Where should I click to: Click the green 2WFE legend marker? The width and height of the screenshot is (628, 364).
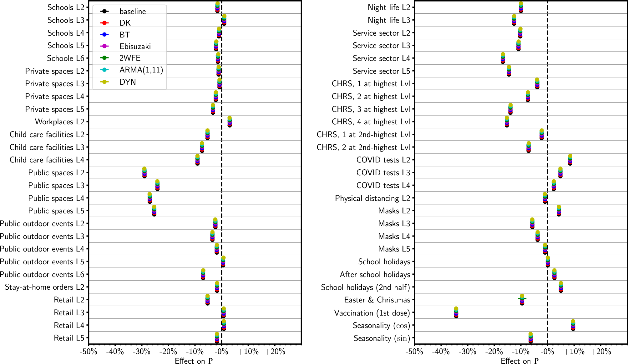click(x=104, y=58)
